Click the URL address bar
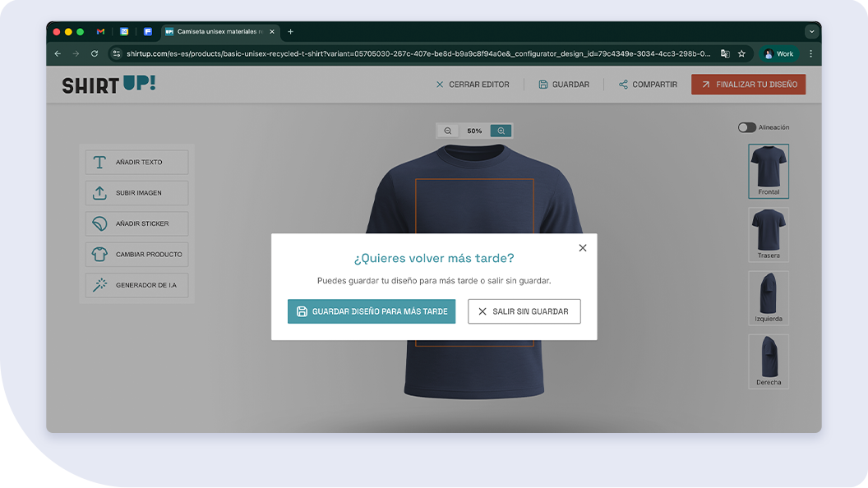The image size is (868, 488). click(418, 53)
